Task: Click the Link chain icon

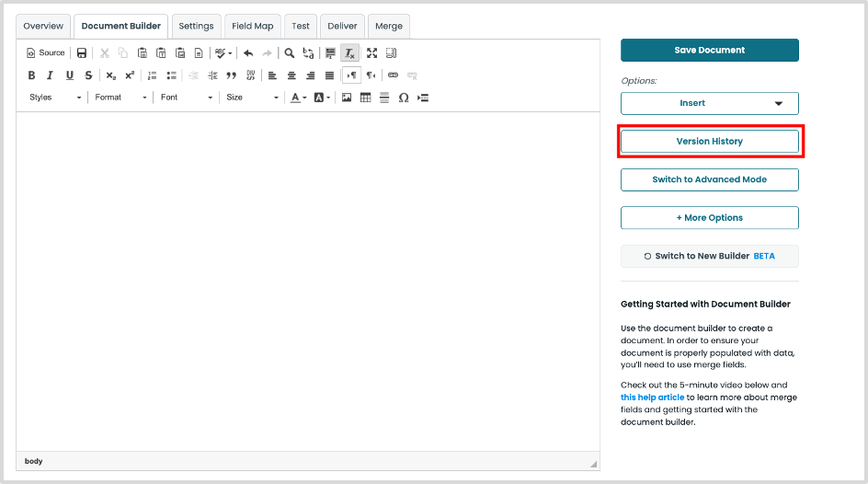Action: point(393,75)
